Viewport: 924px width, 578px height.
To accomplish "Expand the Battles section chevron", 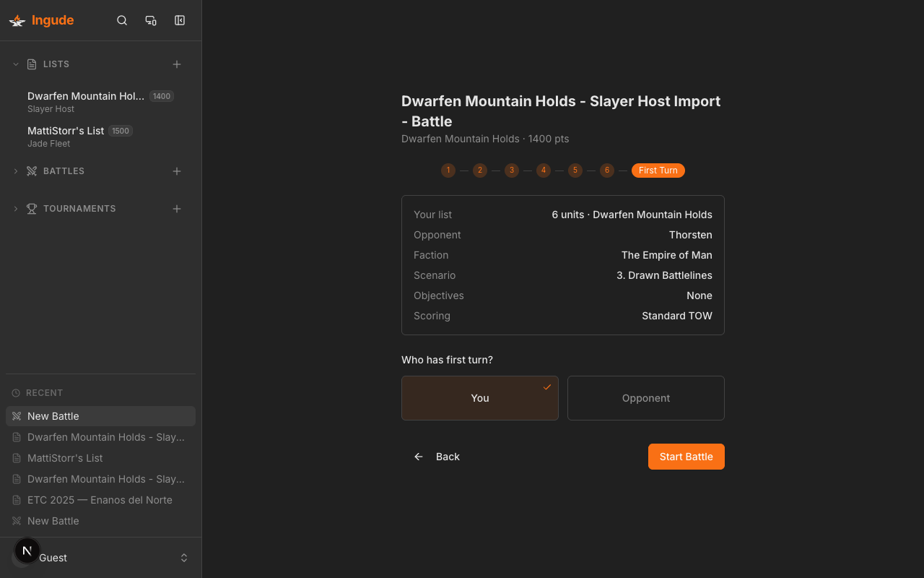I will point(16,171).
